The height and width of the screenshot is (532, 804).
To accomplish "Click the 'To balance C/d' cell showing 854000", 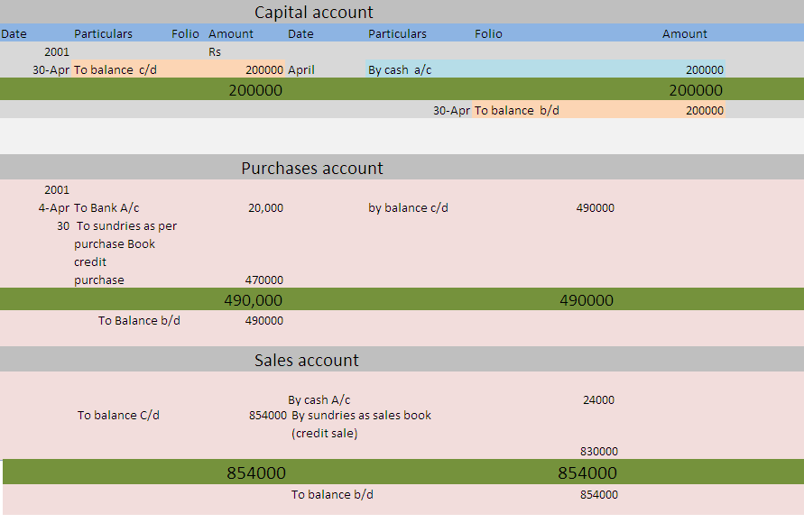I will coord(118,416).
